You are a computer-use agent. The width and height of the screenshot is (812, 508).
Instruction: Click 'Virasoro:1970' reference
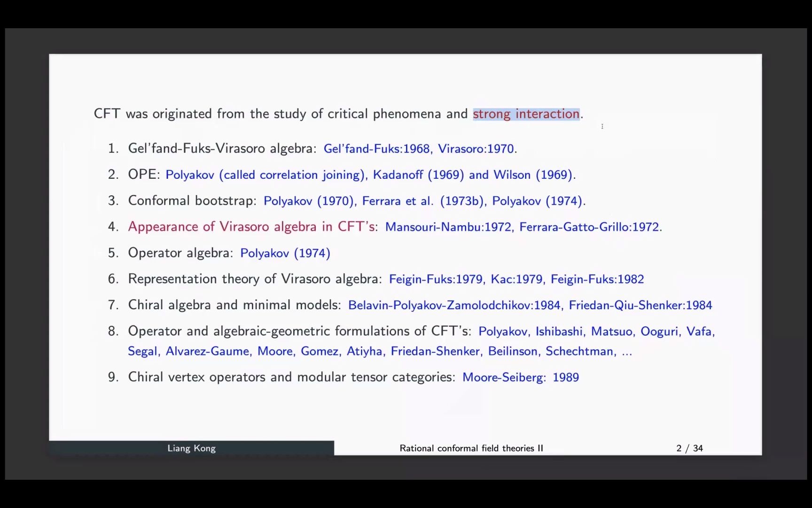[476, 149]
